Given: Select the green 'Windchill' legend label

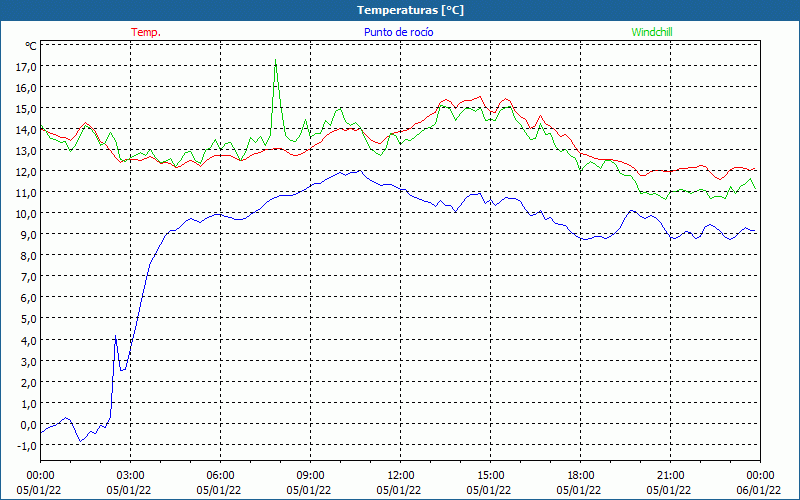Looking at the screenshot, I should [652, 32].
